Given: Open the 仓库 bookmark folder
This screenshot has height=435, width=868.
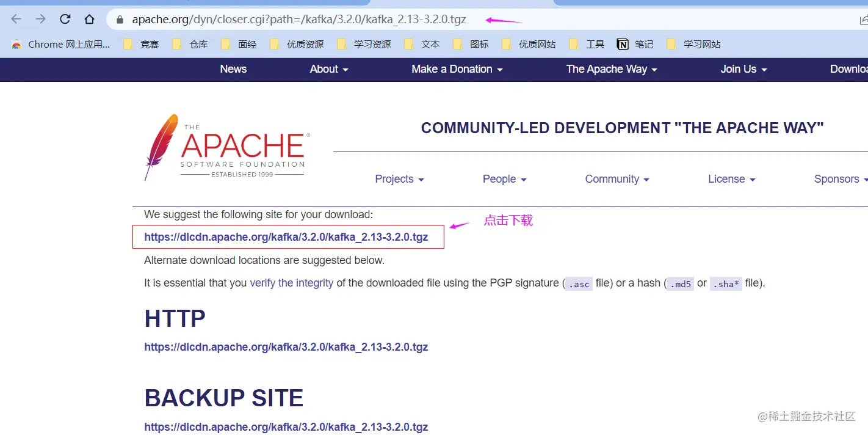Looking at the screenshot, I should click(x=190, y=44).
